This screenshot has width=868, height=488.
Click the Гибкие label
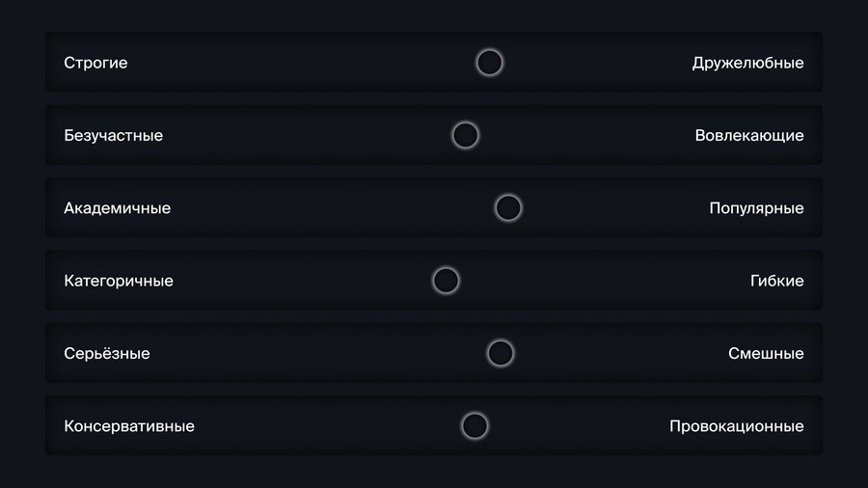pyautogui.click(x=776, y=281)
